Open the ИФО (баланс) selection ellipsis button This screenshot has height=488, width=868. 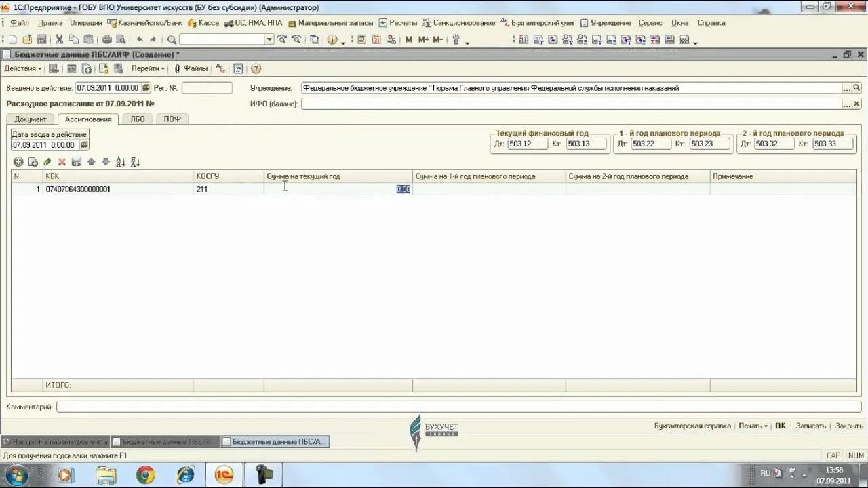tap(847, 104)
